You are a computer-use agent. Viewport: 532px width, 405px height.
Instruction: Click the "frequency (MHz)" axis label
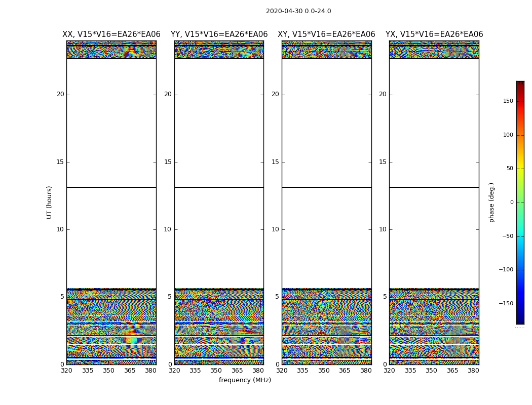245,380
